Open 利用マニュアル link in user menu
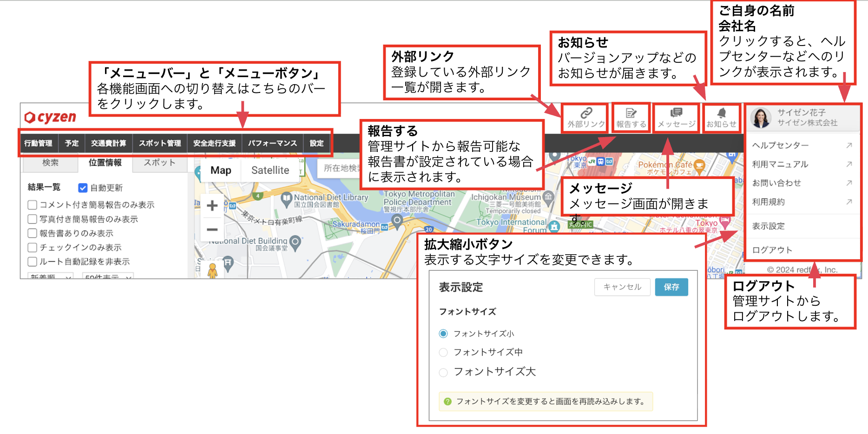868x434 pixels. [x=780, y=164]
